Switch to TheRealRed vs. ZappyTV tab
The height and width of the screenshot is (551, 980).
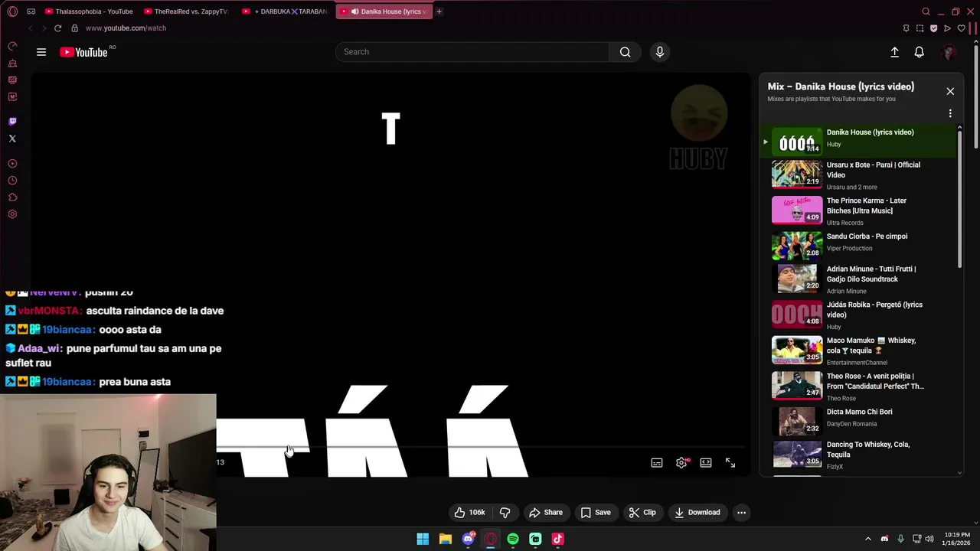187,11
